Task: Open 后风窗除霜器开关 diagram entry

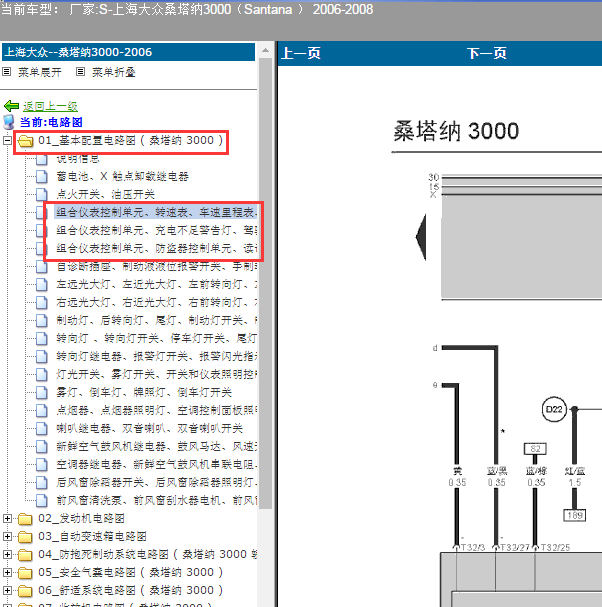Action: pyautogui.click(x=156, y=482)
